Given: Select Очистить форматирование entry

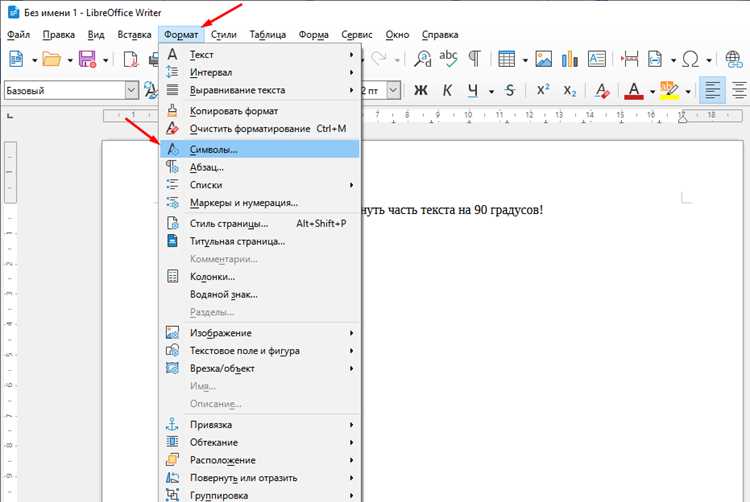Looking at the screenshot, I should (x=260, y=129).
